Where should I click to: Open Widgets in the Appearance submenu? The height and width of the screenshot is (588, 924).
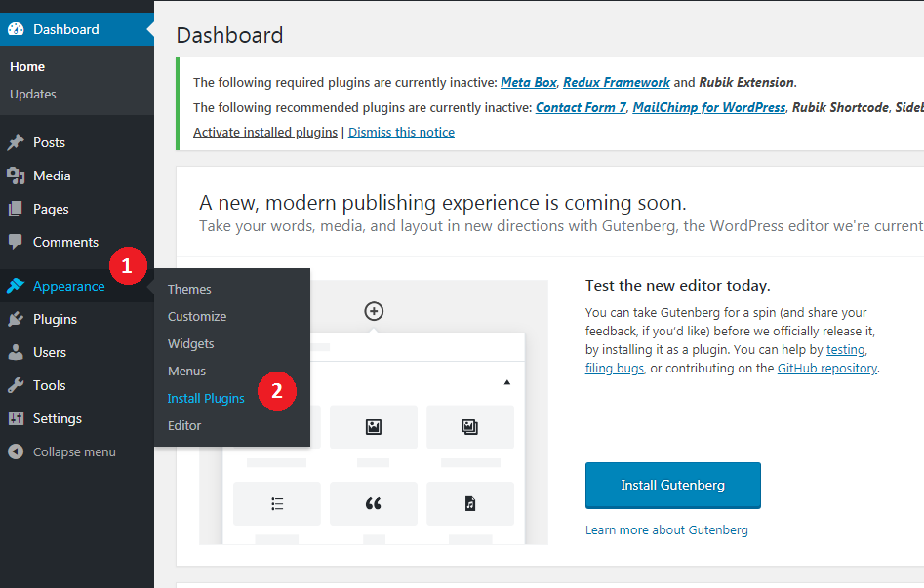point(190,343)
